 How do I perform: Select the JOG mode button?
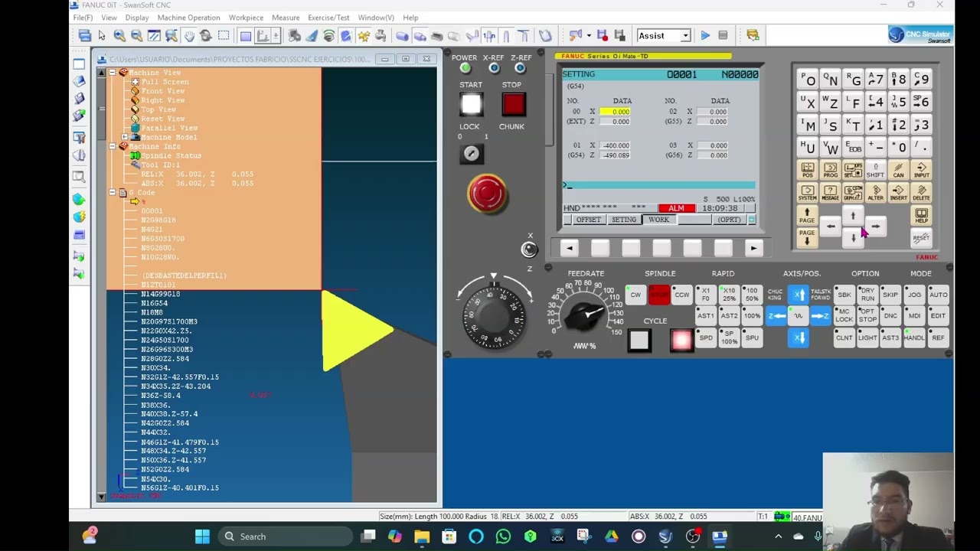pyautogui.click(x=914, y=295)
